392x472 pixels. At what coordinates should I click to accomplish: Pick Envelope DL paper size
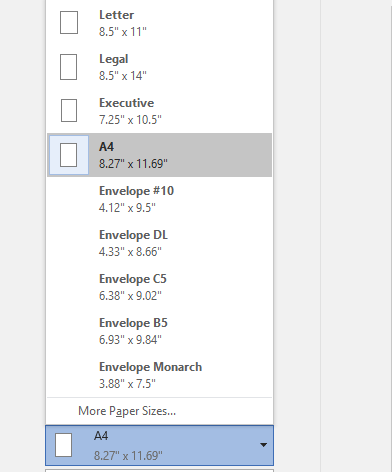(159, 243)
